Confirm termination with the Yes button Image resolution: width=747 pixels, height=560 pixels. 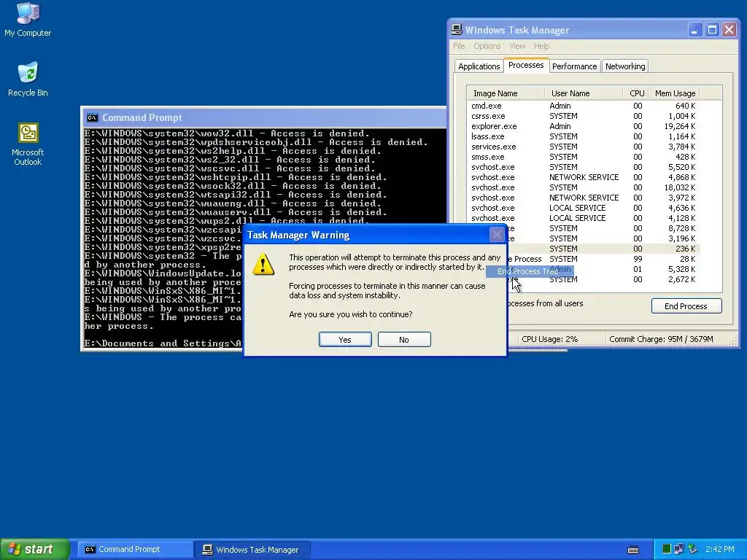[x=345, y=340]
